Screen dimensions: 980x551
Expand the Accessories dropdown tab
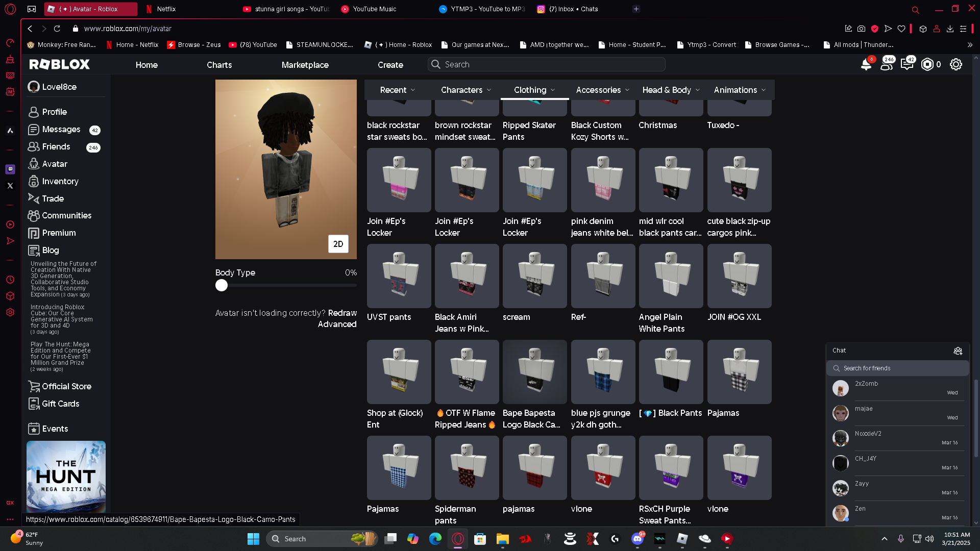point(602,90)
